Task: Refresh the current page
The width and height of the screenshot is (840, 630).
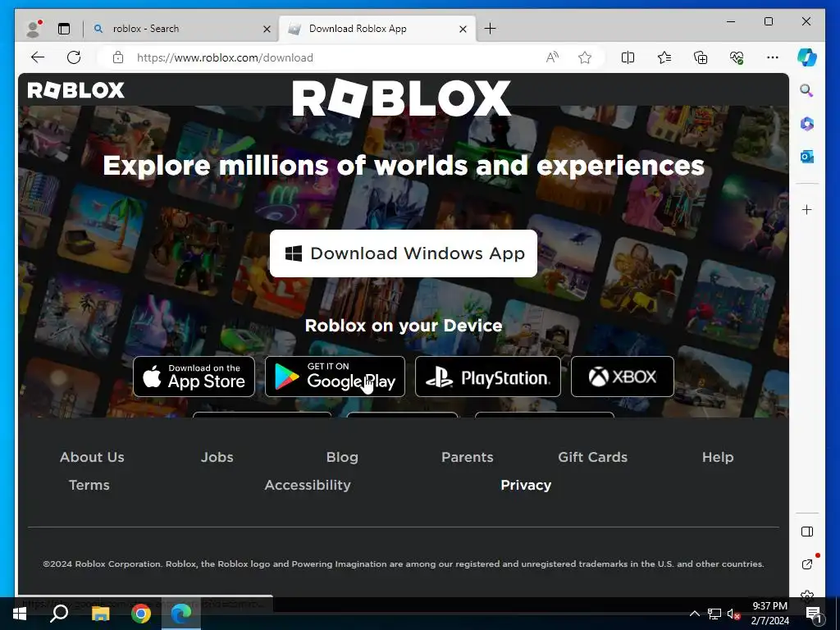Action: [x=74, y=57]
